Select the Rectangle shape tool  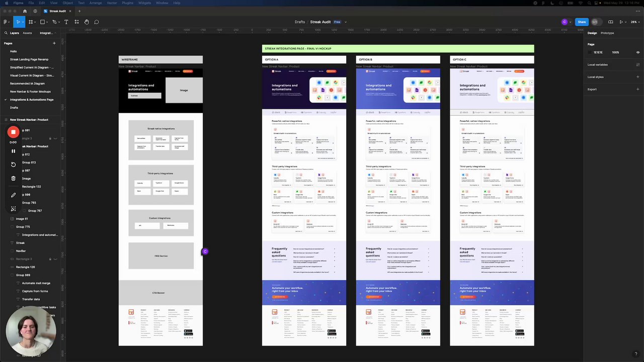click(x=42, y=22)
